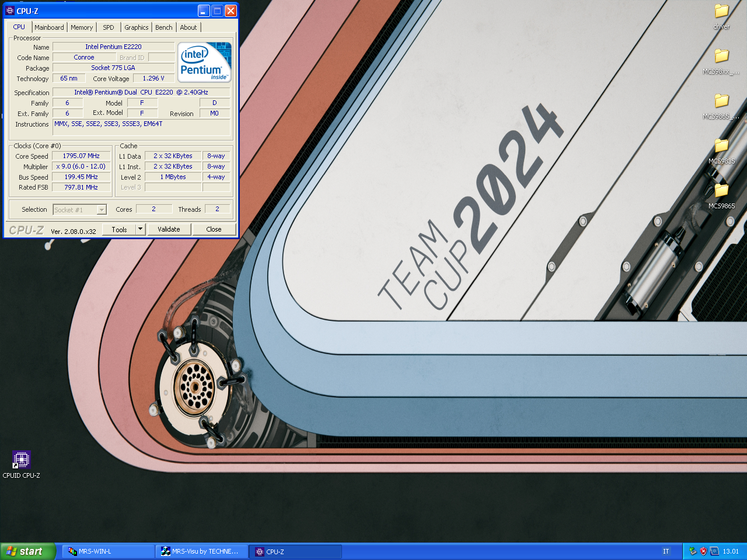Click the CPU-Z taskbar button

295,551
